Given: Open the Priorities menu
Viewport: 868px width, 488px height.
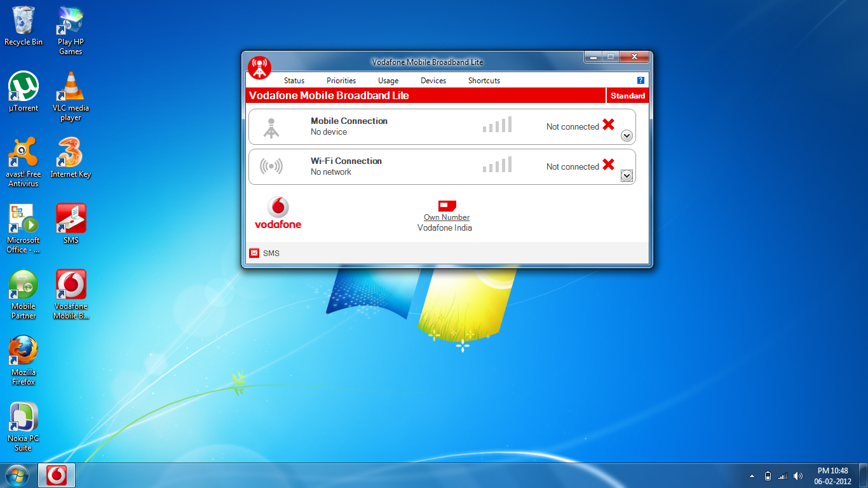Looking at the screenshot, I should tap(341, 81).
